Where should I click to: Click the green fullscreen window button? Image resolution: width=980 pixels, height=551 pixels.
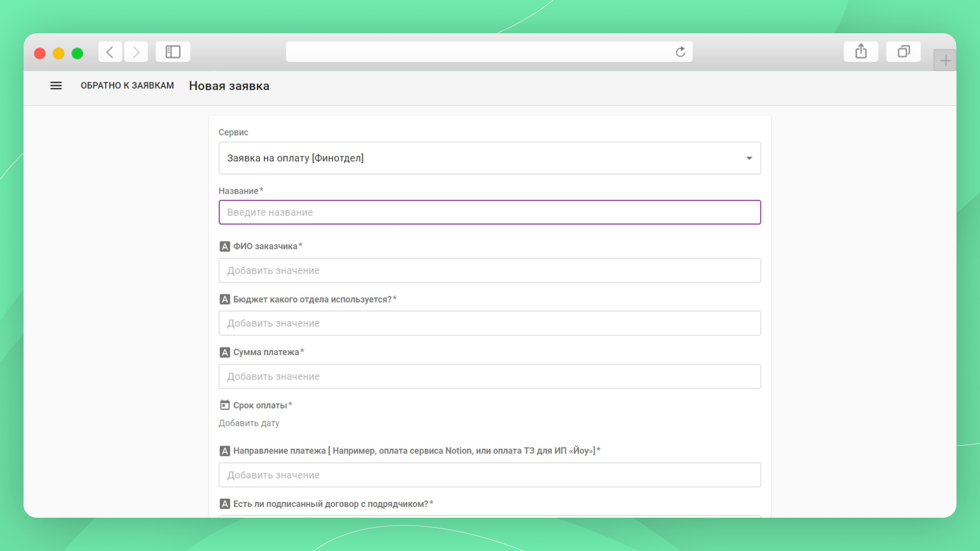(x=77, y=53)
